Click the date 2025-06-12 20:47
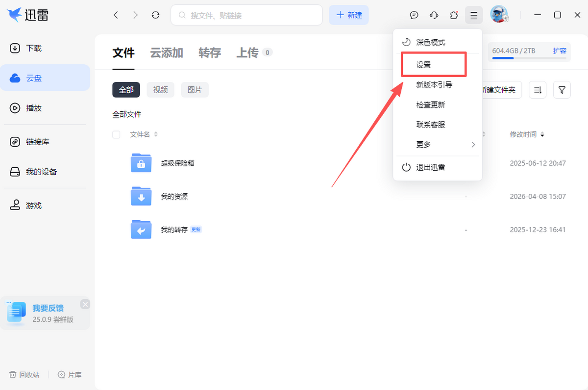The image size is (588, 390). point(538,163)
